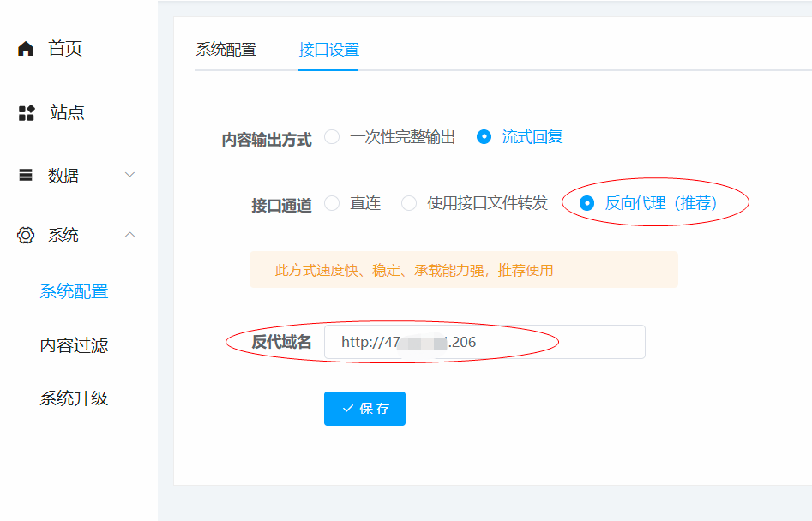Enable 一次性完整输出 output mode
The image size is (812, 521).
pyautogui.click(x=332, y=136)
